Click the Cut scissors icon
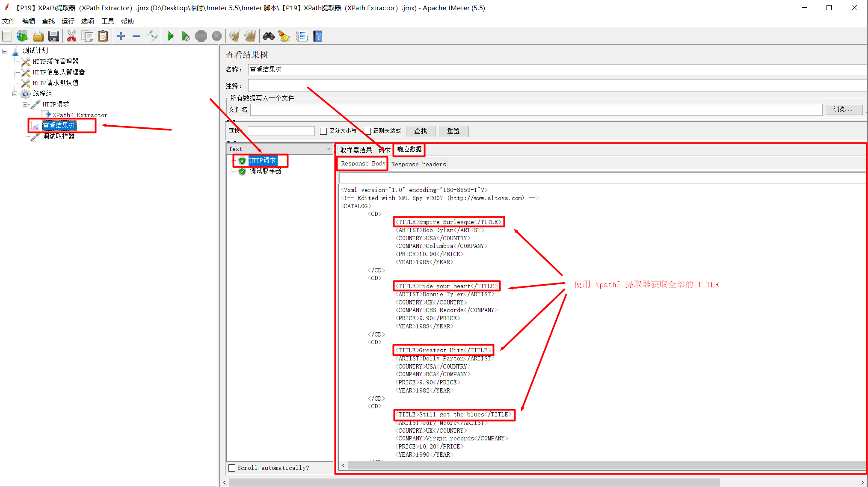 [x=71, y=36]
